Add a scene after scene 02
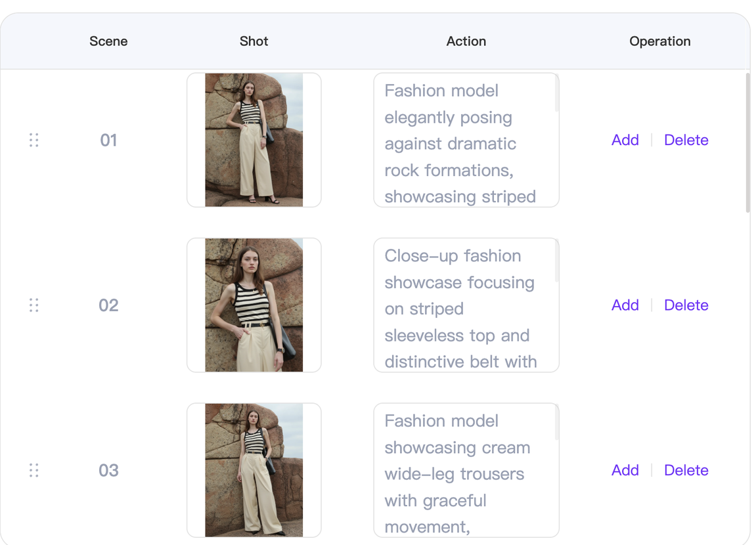Image resolution: width=756 pixels, height=545 pixels. click(625, 305)
